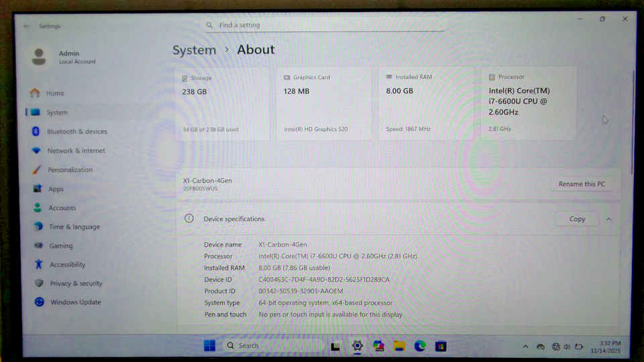Copy the device specifications
Image resolution: width=644 pixels, height=362 pixels.
[577, 219]
